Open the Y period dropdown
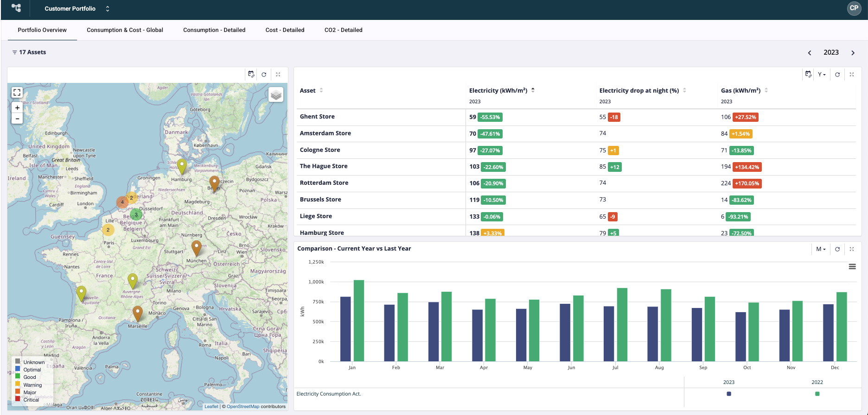The image size is (868, 415). point(822,75)
